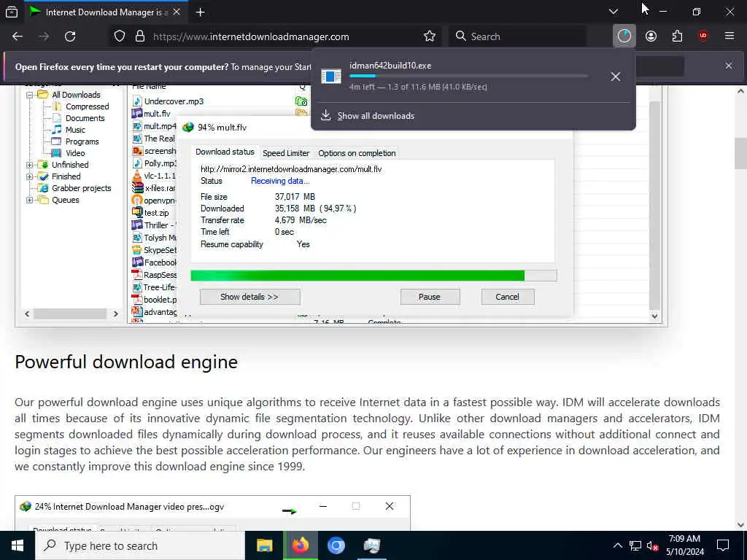Select the Documents category

pyautogui.click(x=85, y=118)
